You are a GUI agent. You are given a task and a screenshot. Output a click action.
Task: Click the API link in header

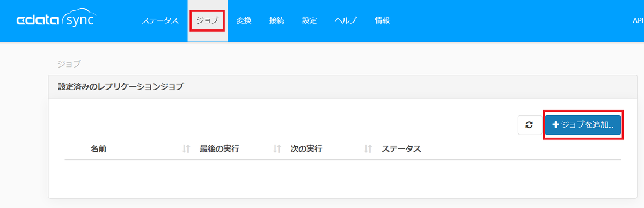(x=638, y=21)
